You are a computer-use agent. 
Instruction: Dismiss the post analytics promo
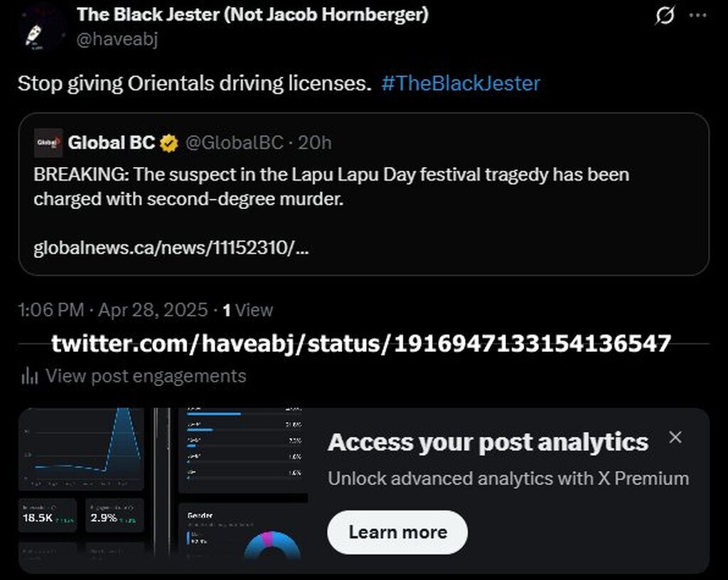coord(675,437)
